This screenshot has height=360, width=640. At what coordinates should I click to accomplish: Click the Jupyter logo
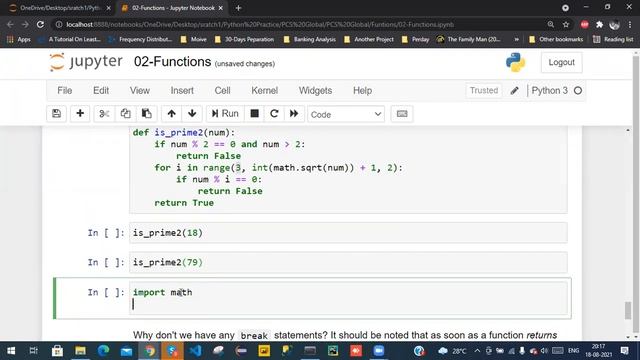point(86,62)
